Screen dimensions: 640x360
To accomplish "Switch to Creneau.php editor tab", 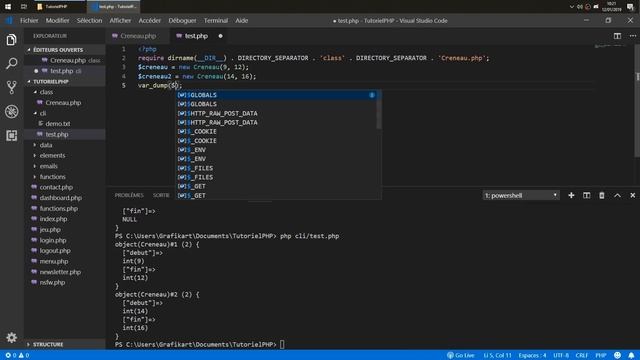I will click(x=138, y=36).
